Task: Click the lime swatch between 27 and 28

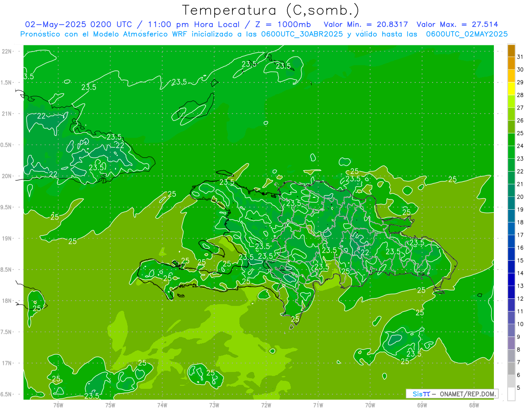Action: coord(511,101)
